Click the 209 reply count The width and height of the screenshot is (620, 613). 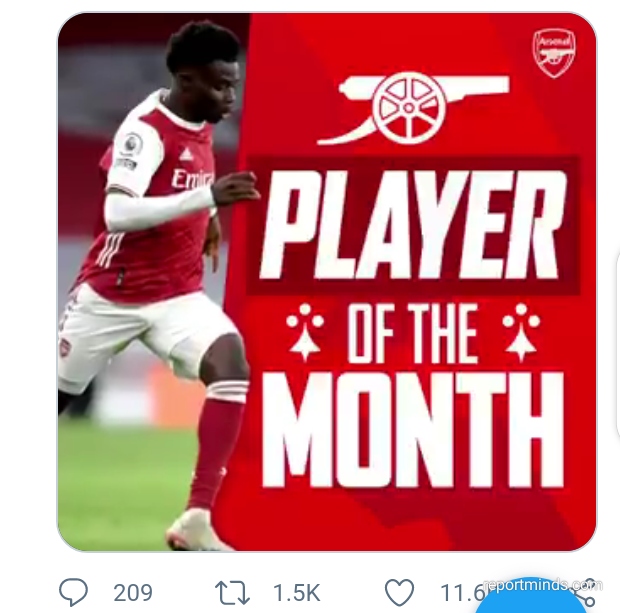point(133,592)
